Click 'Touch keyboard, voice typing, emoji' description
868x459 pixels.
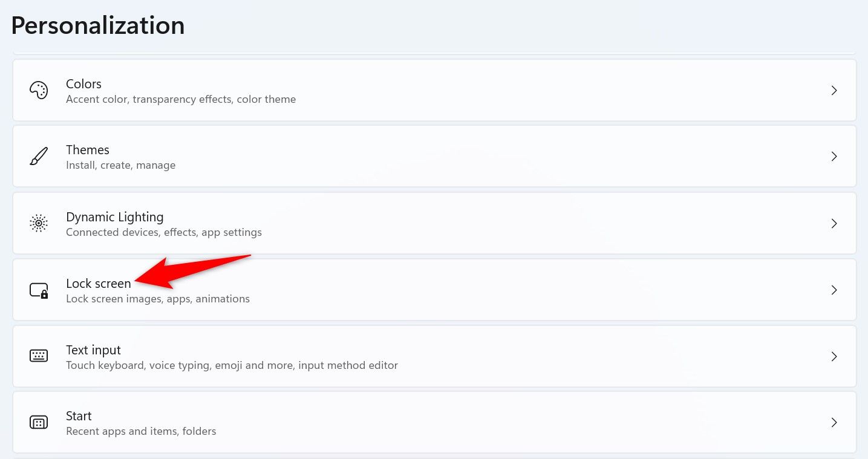click(232, 365)
